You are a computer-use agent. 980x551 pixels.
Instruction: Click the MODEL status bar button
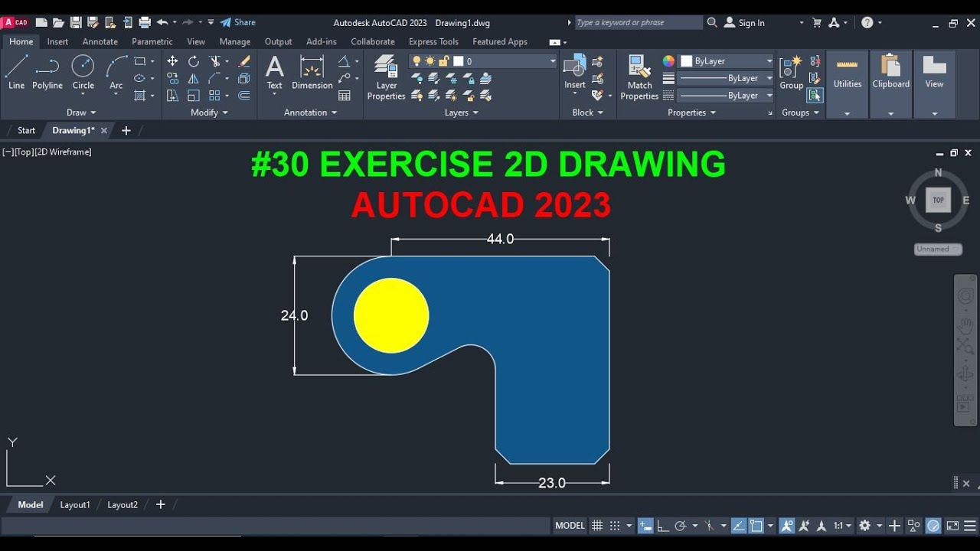coord(570,526)
